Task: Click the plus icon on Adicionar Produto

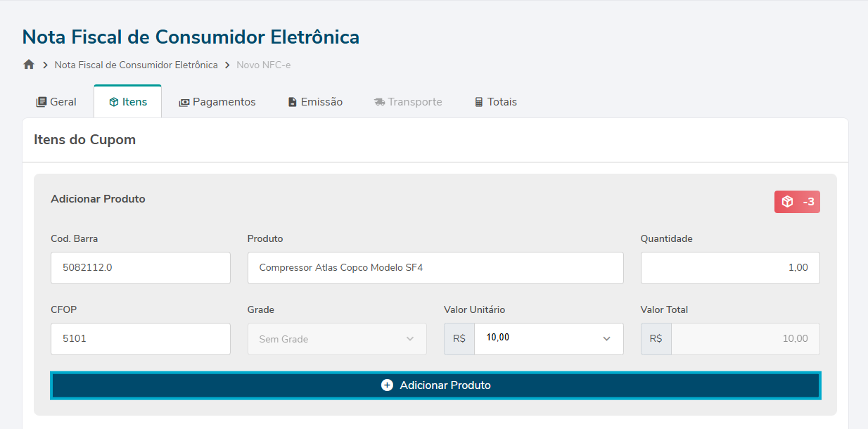Action: [387, 385]
